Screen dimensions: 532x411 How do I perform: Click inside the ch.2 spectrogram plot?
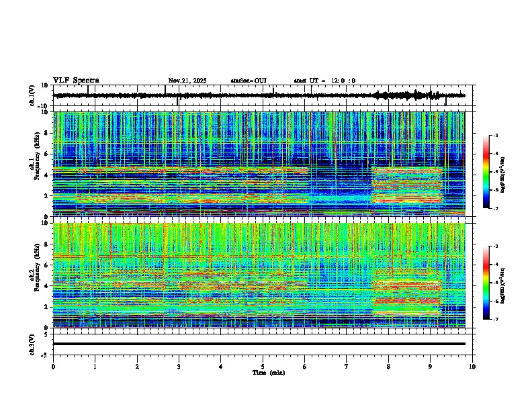pyautogui.click(x=259, y=275)
